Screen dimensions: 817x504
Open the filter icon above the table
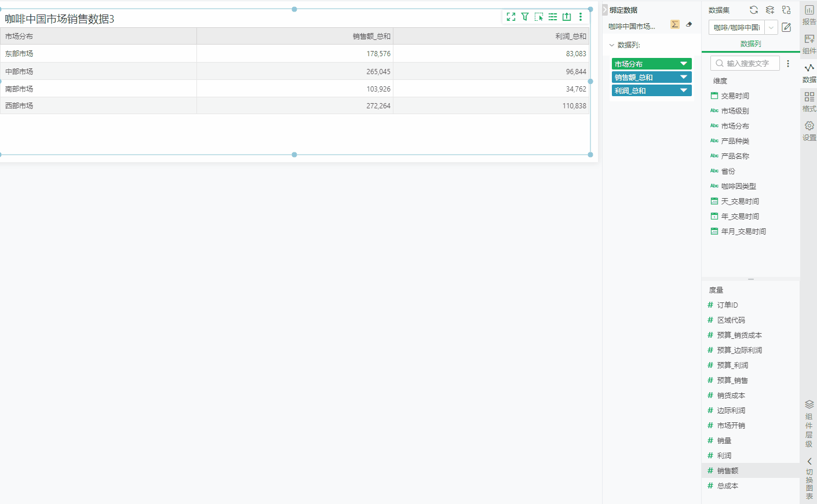[x=525, y=17]
